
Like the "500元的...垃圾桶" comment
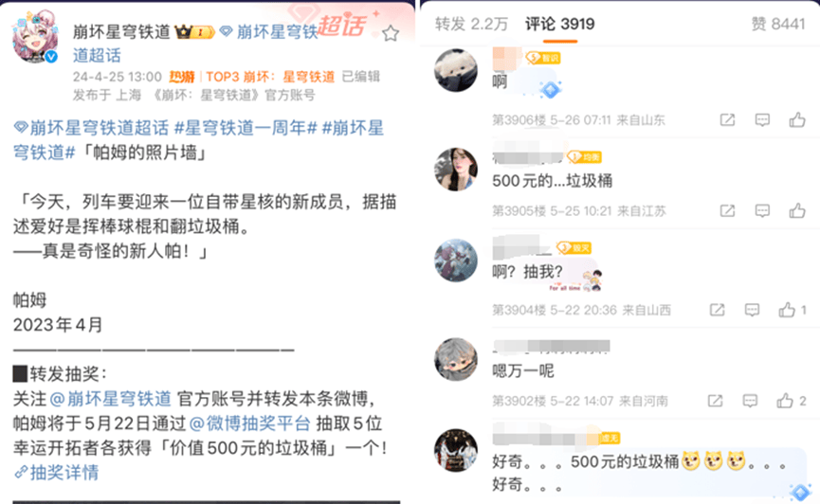797,210
